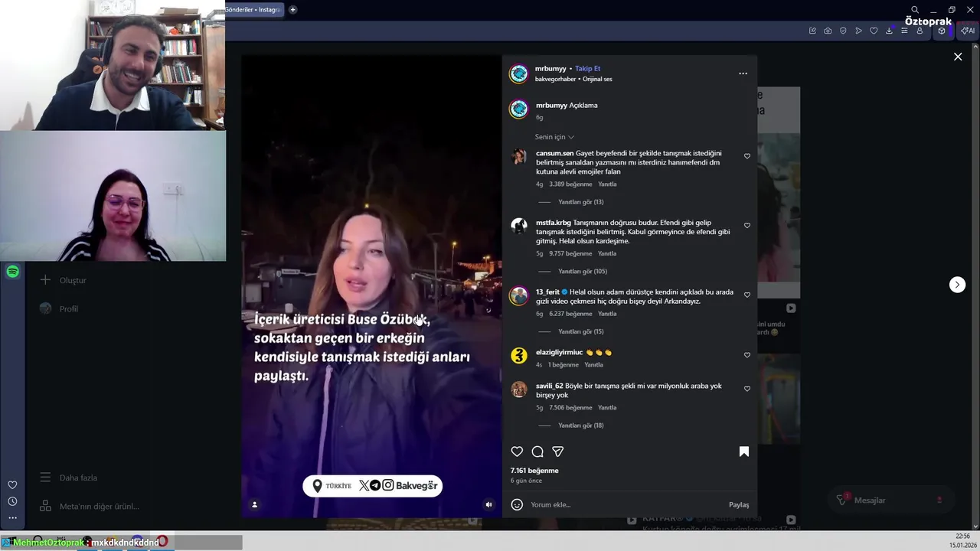
Task: Click the search-tabs magnifier icon
Action: (x=915, y=9)
